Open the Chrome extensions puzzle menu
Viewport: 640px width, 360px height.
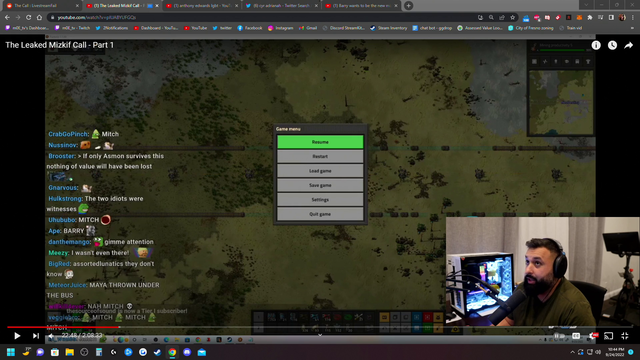pos(590,18)
